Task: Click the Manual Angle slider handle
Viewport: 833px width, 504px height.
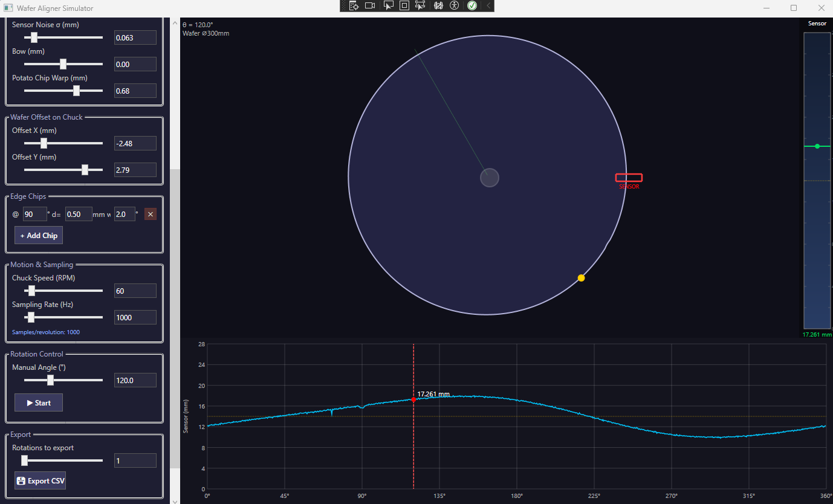Action: (50, 380)
